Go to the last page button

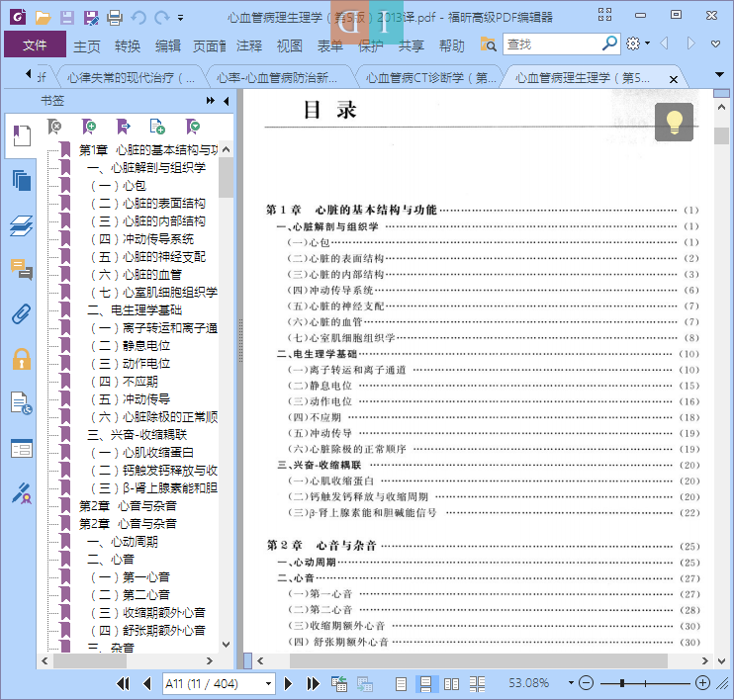[313, 683]
